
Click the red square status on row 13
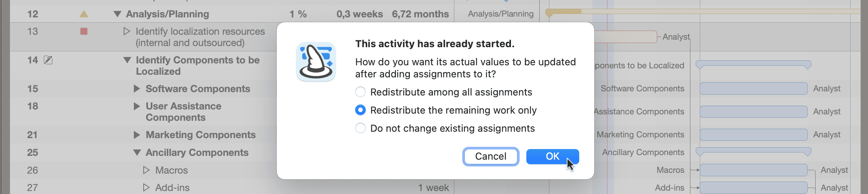(x=84, y=31)
